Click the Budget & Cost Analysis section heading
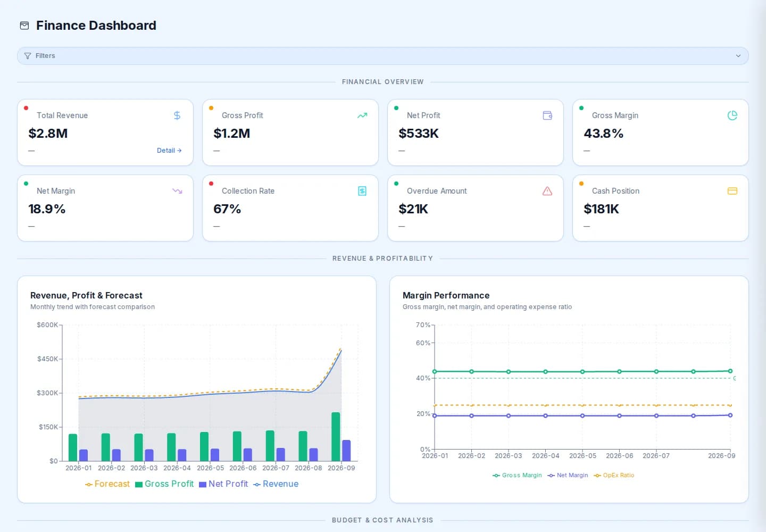The image size is (766, 532). pos(382,520)
